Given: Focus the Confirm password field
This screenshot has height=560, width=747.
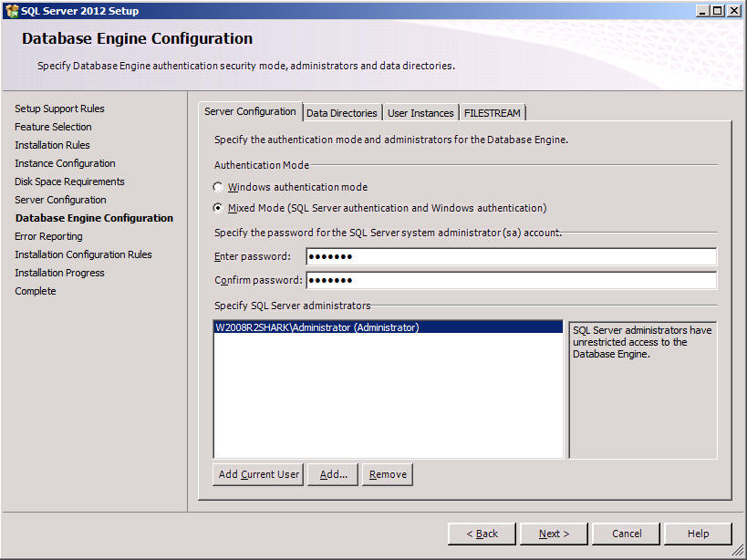Looking at the screenshot, I should 511,280.
